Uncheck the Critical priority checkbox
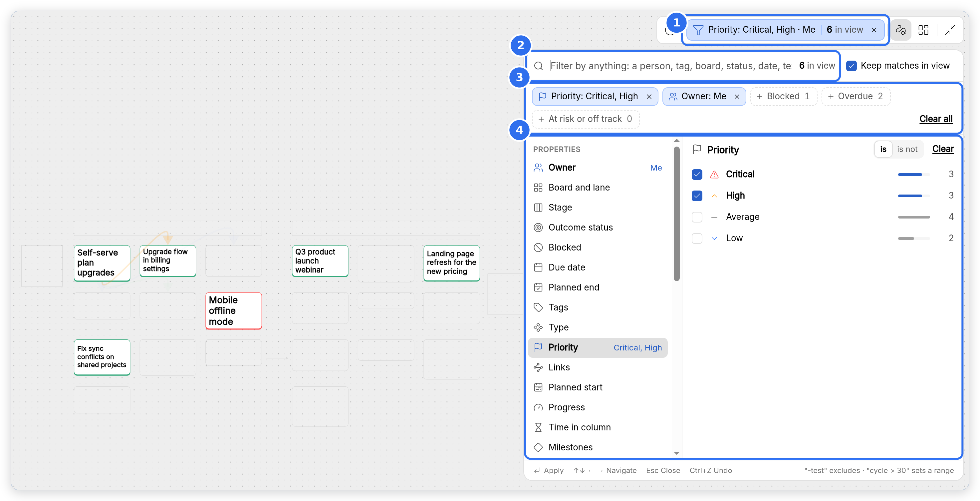Screen dimensions: 980x501 (697, 174)
